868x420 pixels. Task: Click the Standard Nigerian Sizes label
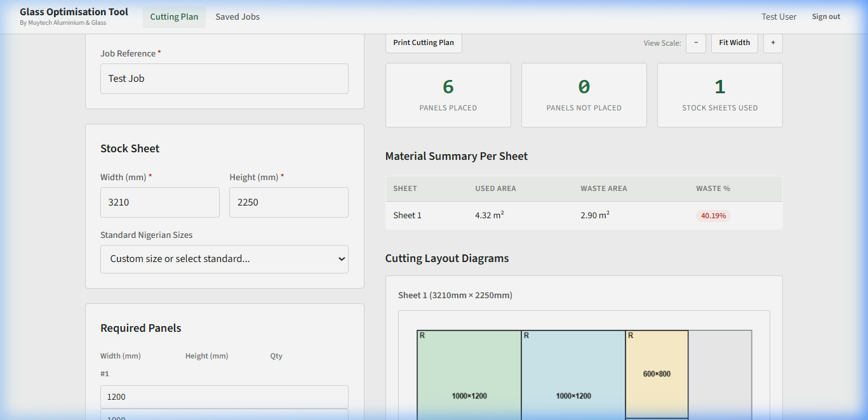(x=147, y=235)
